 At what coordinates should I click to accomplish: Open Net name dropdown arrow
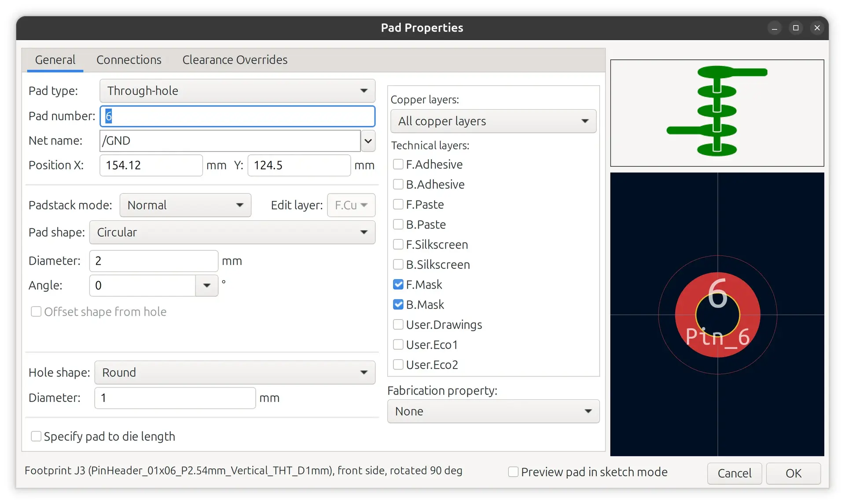[368, 141]
